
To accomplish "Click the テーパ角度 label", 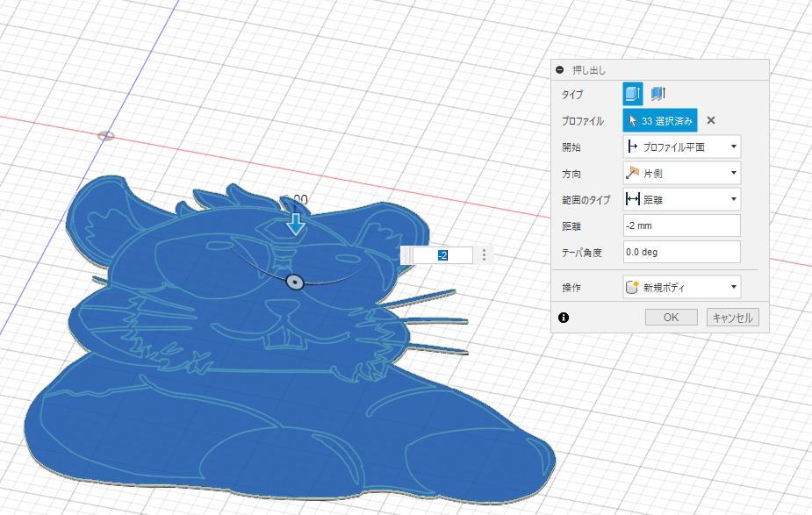I will (582, 253).
